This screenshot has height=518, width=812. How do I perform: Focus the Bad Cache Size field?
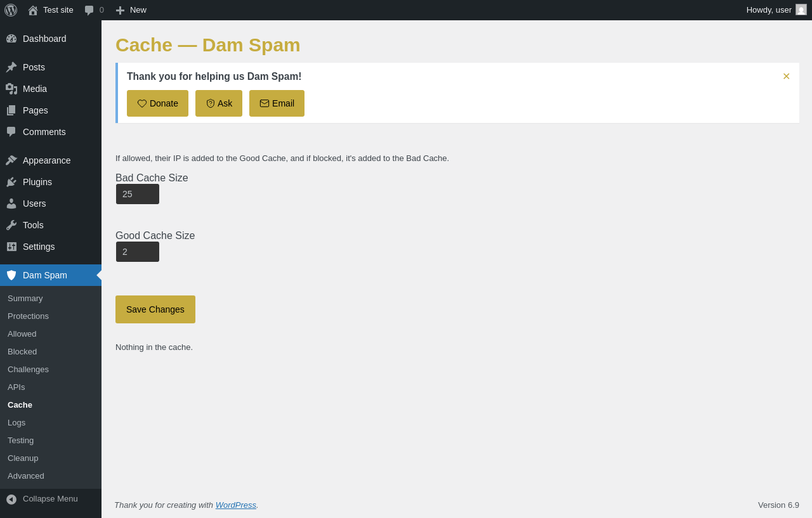138,194
